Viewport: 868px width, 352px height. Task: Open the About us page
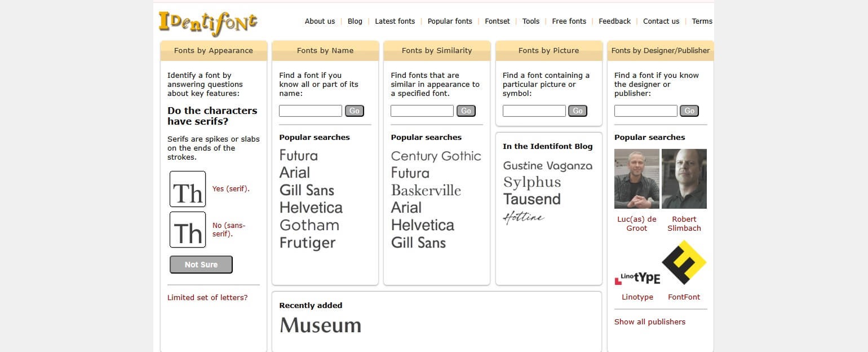[x=320, y=21]
